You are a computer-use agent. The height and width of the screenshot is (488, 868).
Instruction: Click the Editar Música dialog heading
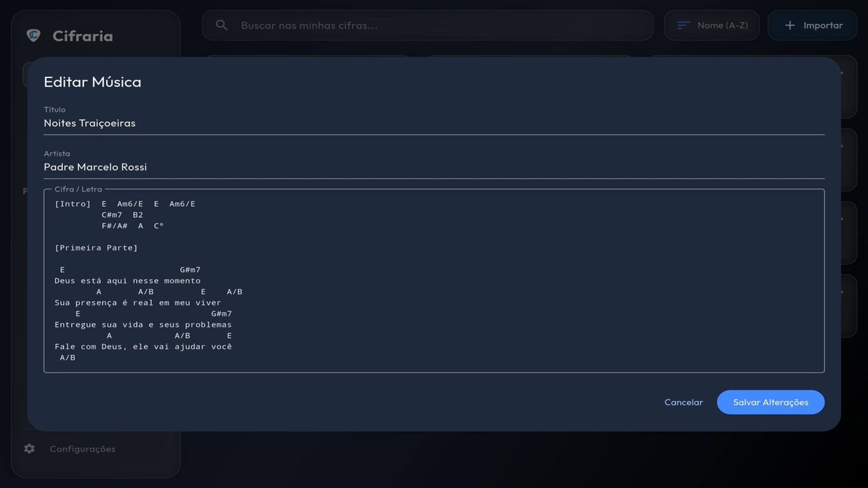(93, 82)
